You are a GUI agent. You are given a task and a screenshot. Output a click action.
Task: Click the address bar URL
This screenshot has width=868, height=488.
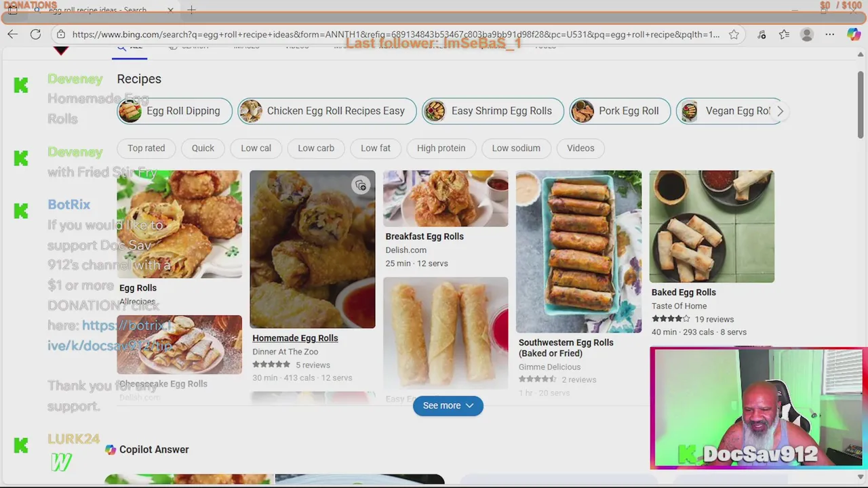pos(396,35)
